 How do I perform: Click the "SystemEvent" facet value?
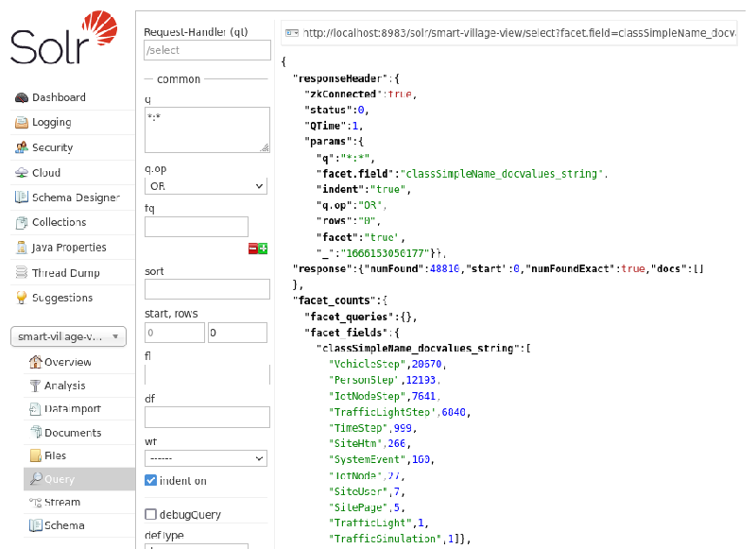367,459
